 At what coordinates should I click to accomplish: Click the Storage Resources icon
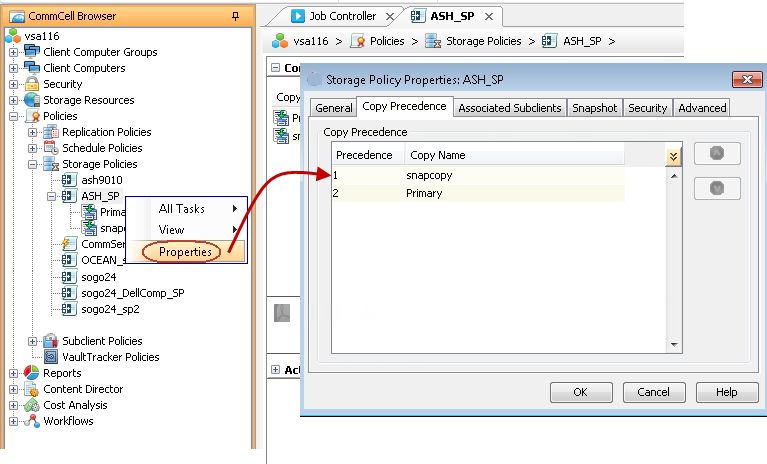[x=33, y=100]
